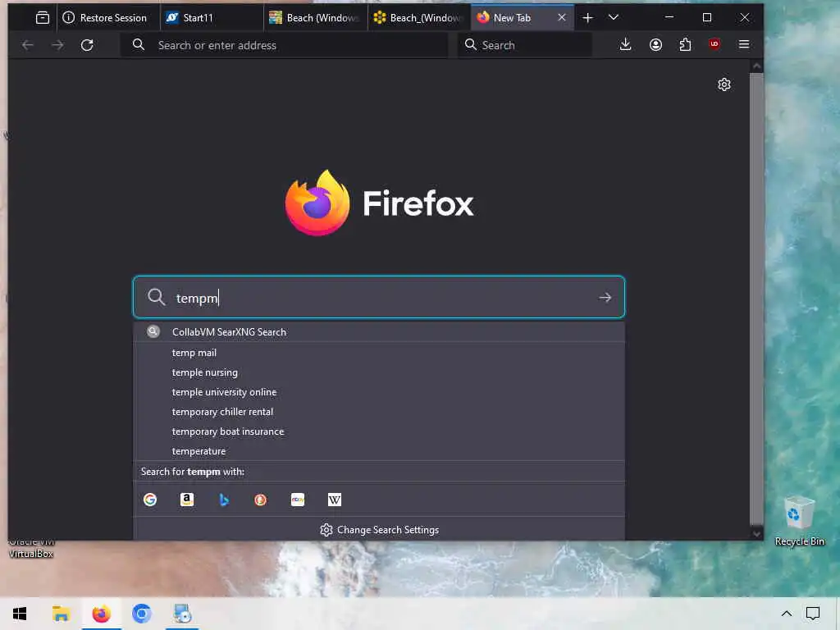Click the Firefox taskbar icon
The height and width of the screenshot is (630, 840).
tap(101, 614)
